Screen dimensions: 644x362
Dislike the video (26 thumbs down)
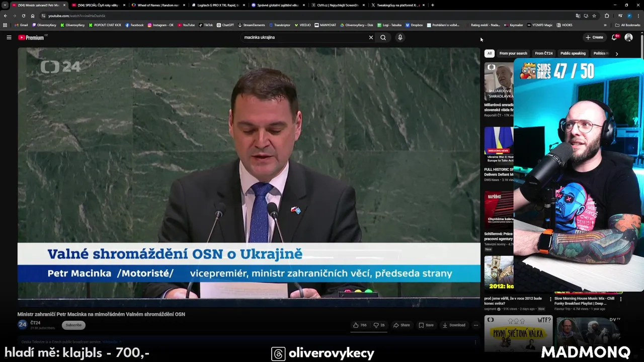[x=379, y=325]
